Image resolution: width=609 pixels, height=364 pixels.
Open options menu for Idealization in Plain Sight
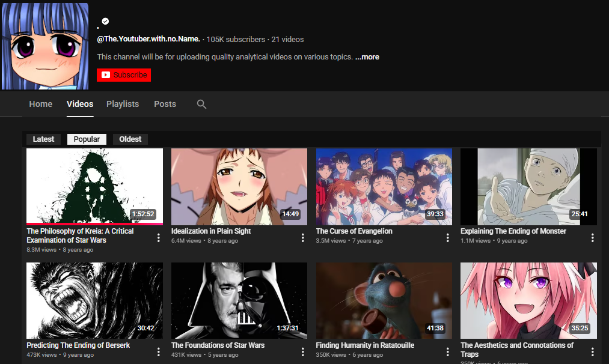303,237
